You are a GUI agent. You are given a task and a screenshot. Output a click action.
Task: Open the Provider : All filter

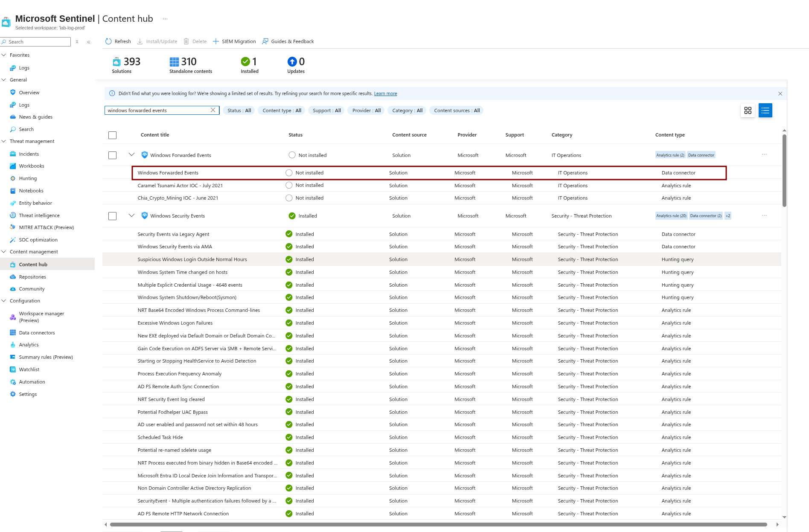coord(366,110)
